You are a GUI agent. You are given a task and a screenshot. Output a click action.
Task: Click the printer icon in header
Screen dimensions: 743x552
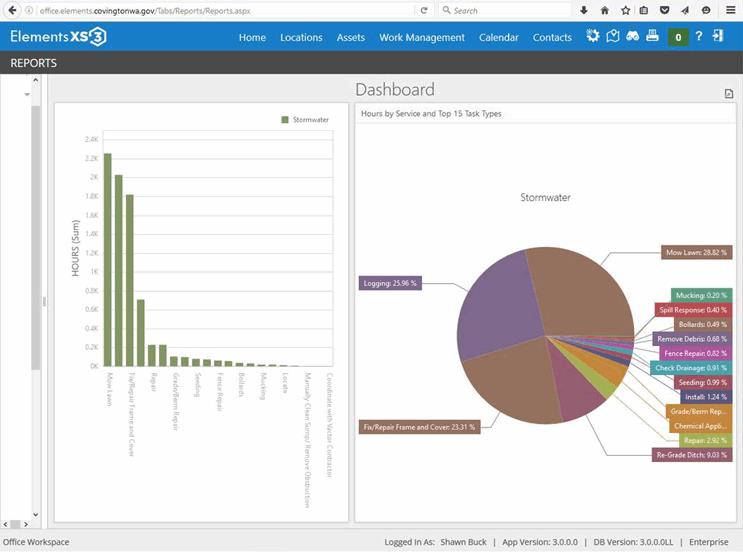pyautogui.click(x=652, y=37)
